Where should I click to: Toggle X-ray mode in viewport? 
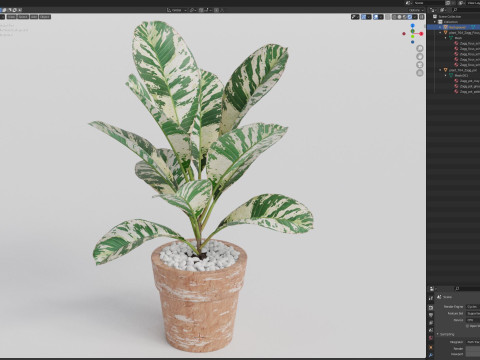point(387,17)
